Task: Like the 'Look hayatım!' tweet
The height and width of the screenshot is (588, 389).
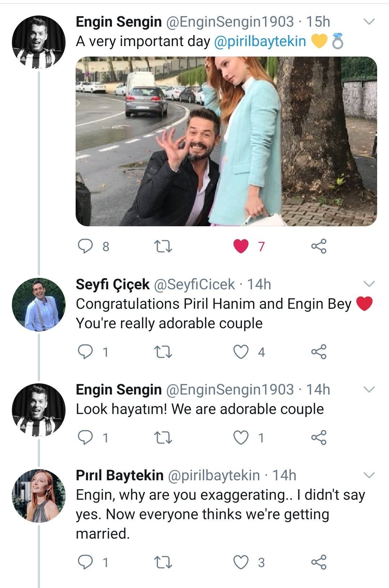Action: (241, 438)
